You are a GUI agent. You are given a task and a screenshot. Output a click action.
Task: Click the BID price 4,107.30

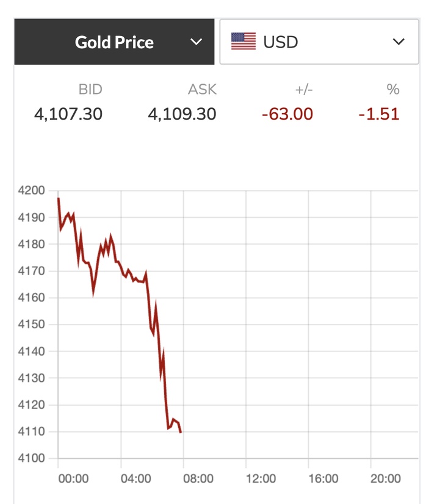[x=68, y=113]
